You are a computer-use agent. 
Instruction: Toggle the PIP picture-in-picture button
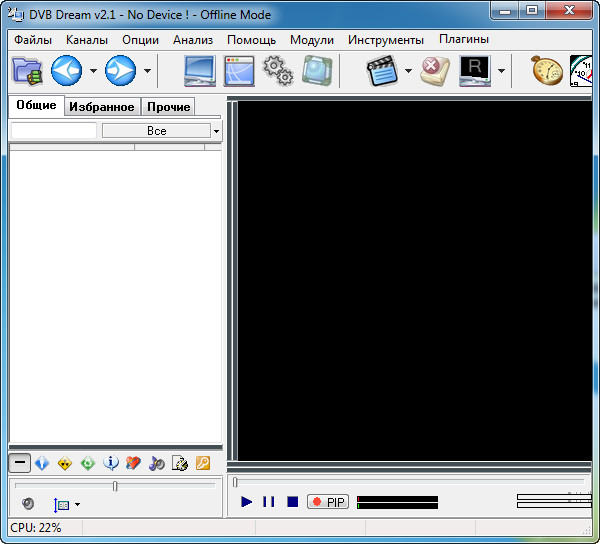click(x=328, y=502)
